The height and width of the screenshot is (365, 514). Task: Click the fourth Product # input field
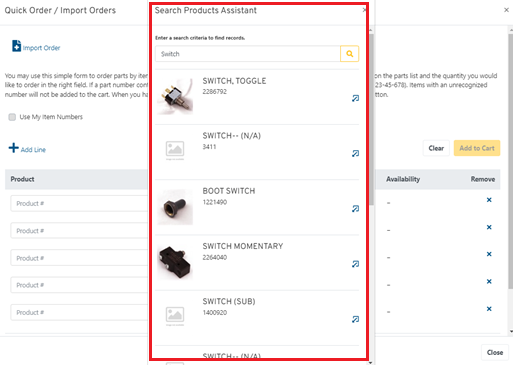click(79, 285)
